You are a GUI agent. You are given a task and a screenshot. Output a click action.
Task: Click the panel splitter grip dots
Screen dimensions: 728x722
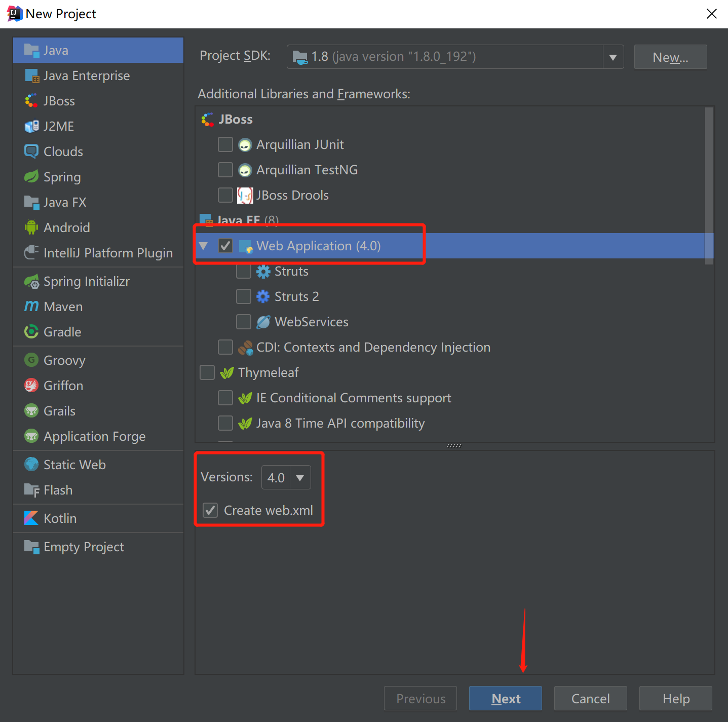point(454,445)
